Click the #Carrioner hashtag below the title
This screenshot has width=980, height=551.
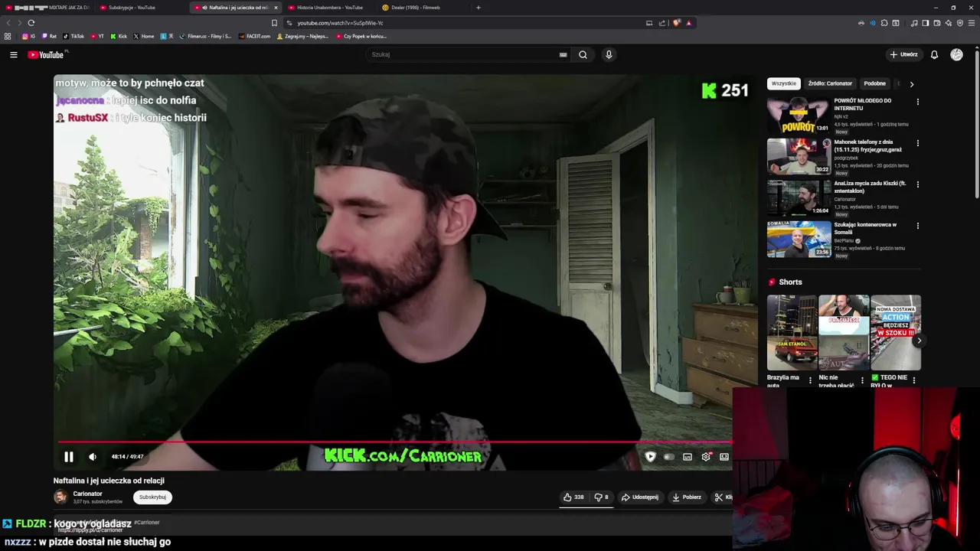[146, 522]
